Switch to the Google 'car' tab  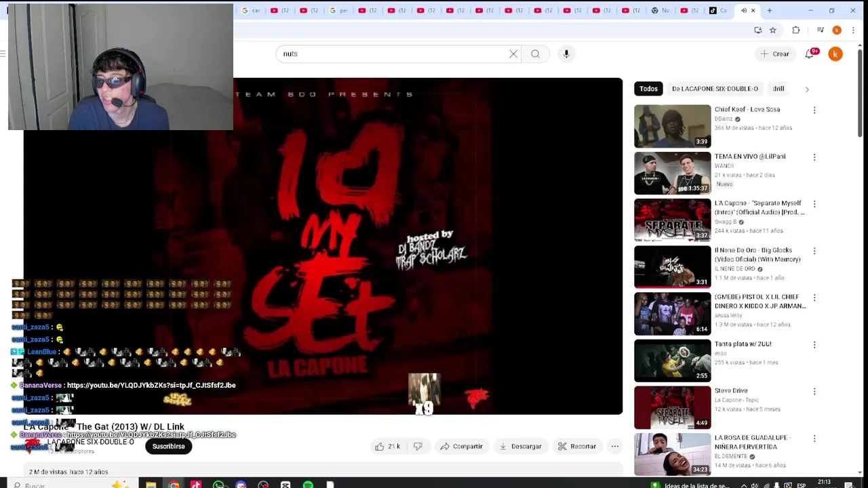click(250, 10)
